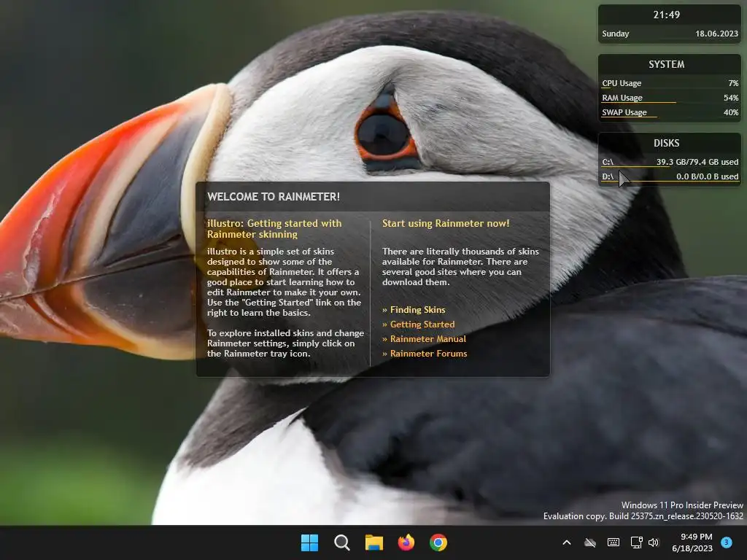This screenshot has width=747, height=560.
Task: Click the RAM Usage meter
Action: click(x=670, y=98)
